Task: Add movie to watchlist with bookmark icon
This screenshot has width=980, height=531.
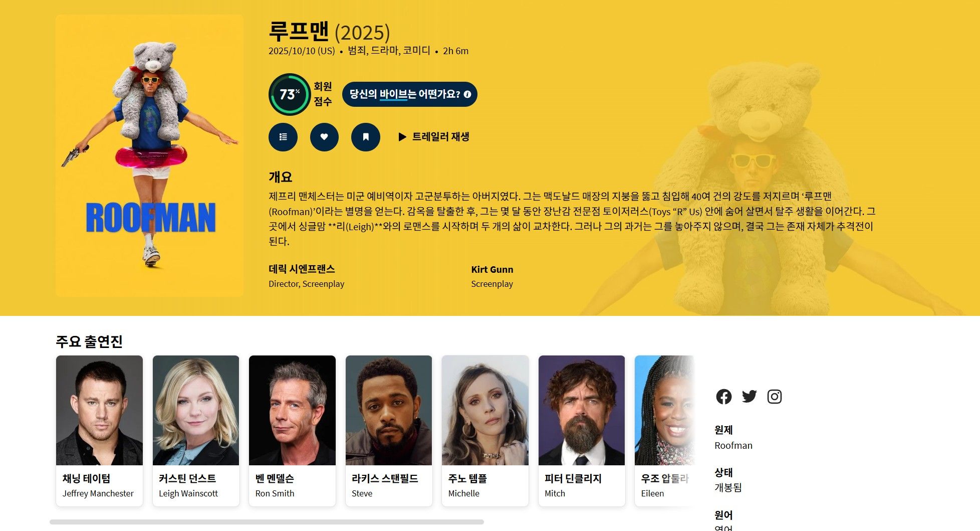Action: click(366, 137)
